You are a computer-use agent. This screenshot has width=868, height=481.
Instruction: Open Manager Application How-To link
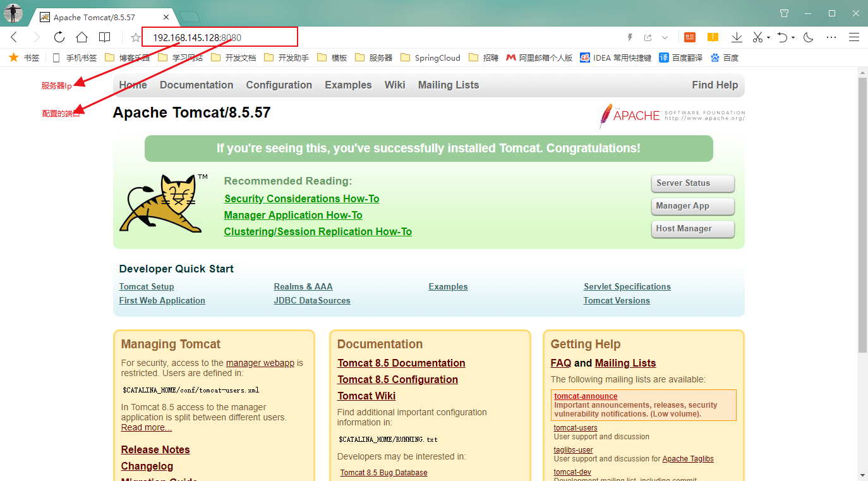pyautogui.click(x=293, y=215)
